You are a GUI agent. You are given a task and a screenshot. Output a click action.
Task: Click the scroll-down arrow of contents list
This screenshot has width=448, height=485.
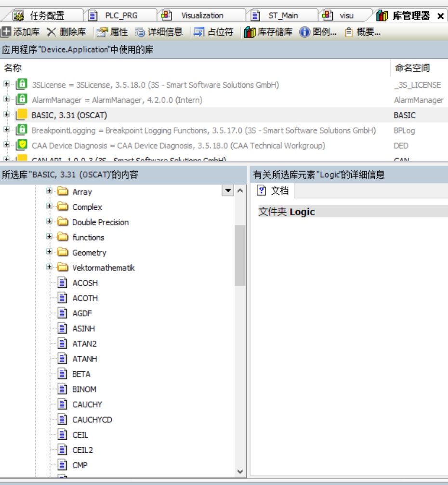pos(240,472)
